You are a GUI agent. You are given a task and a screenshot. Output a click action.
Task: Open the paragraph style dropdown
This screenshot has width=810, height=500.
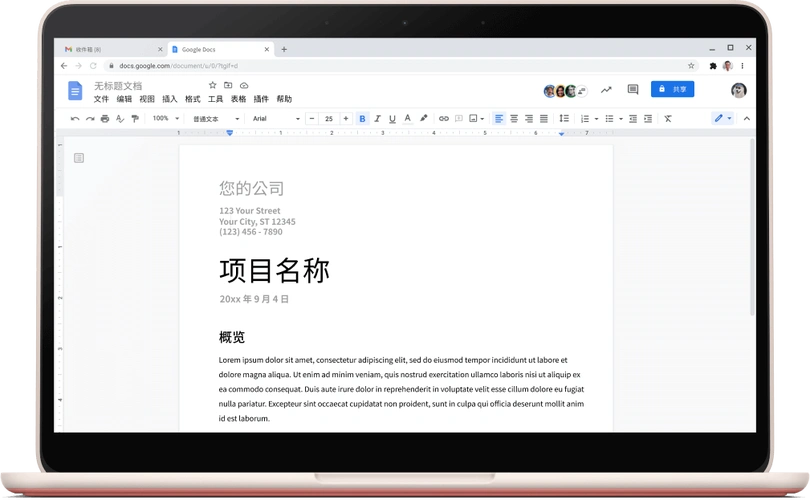click(216, 119)
